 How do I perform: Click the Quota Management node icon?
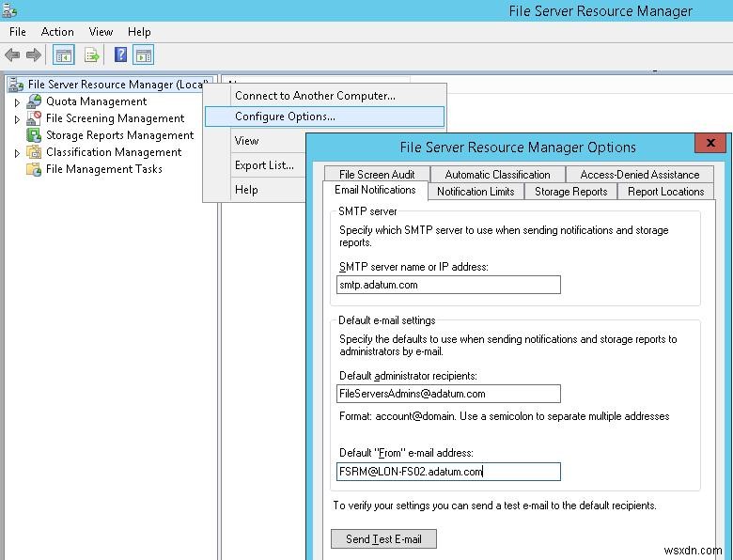pos(34,101)
